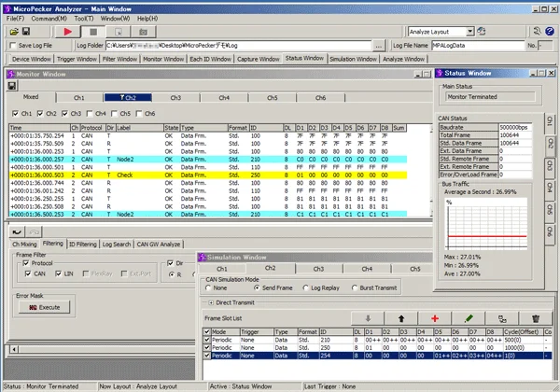Click the Log File Name input field

point(477,45)
